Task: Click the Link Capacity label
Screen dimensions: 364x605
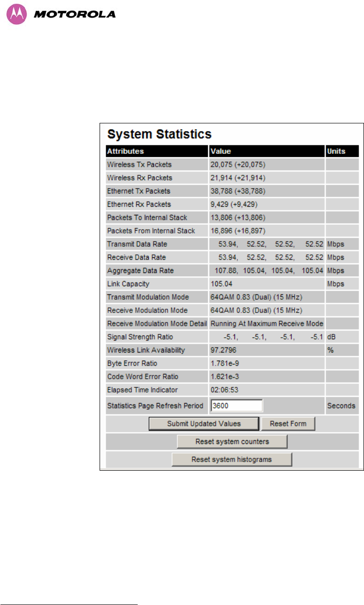Action: pos(128,284)
